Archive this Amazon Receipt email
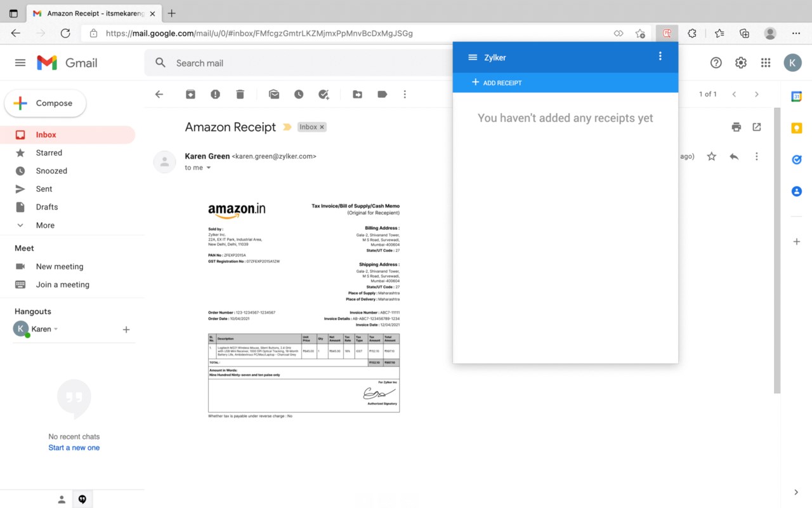 (190, 94)
